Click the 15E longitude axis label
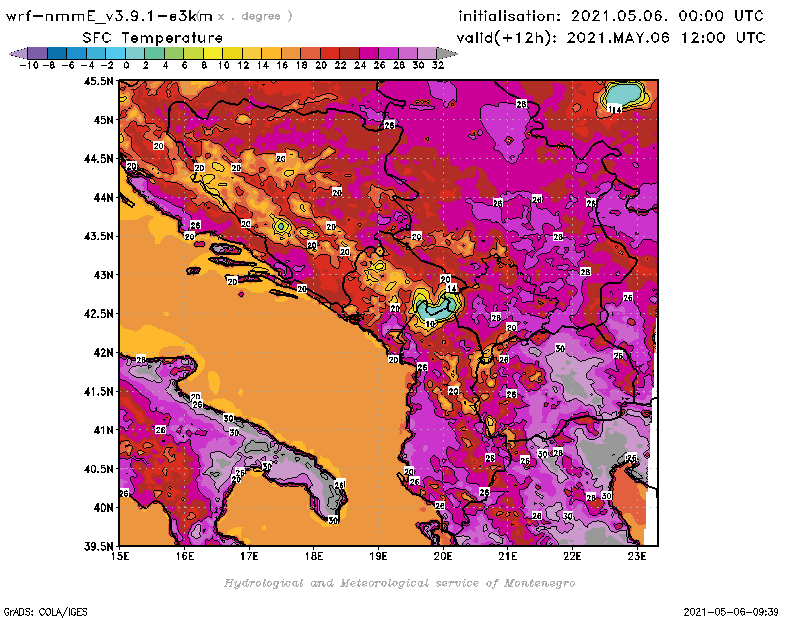This screenshot has height=618, width=800. point(121,554)
